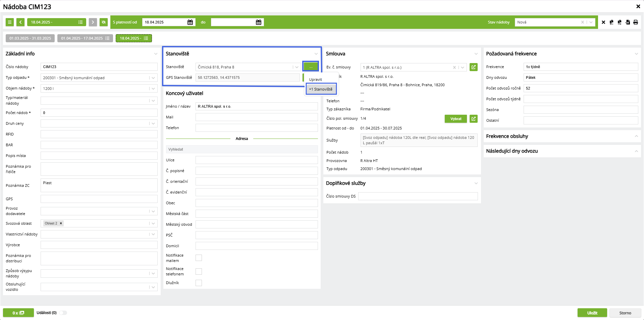Toggle the Události (0) switch
The height and width of the screenshot is (320, 644).
tap(63, 313)
